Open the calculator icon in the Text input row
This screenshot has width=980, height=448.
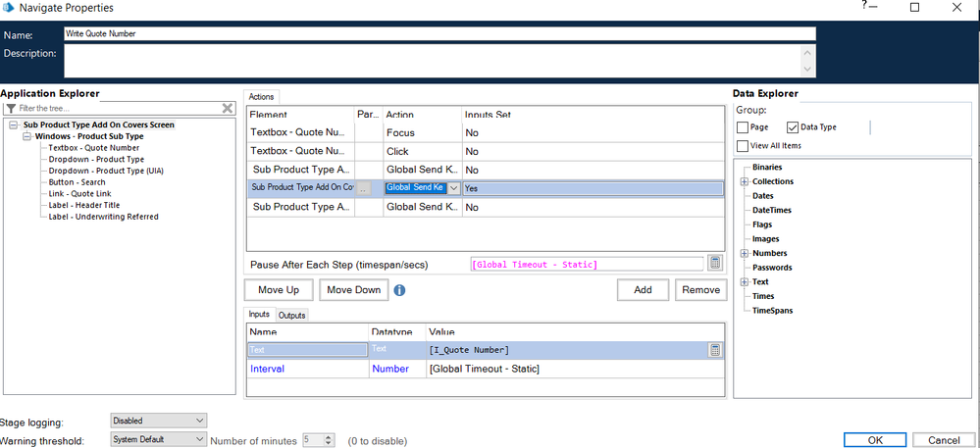(715, 350)
